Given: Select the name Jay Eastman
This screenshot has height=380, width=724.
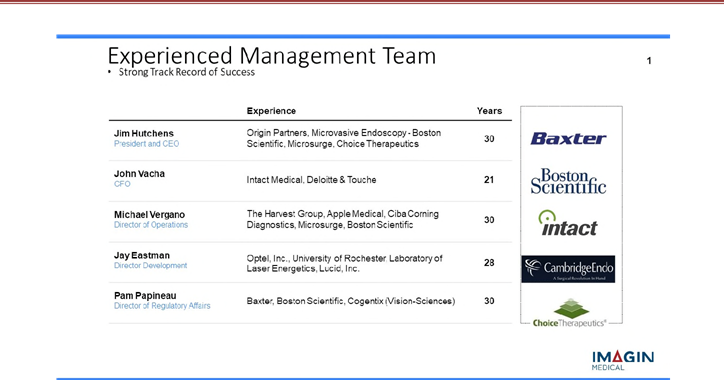Looking at the screenshot, I should click(142, 255).
